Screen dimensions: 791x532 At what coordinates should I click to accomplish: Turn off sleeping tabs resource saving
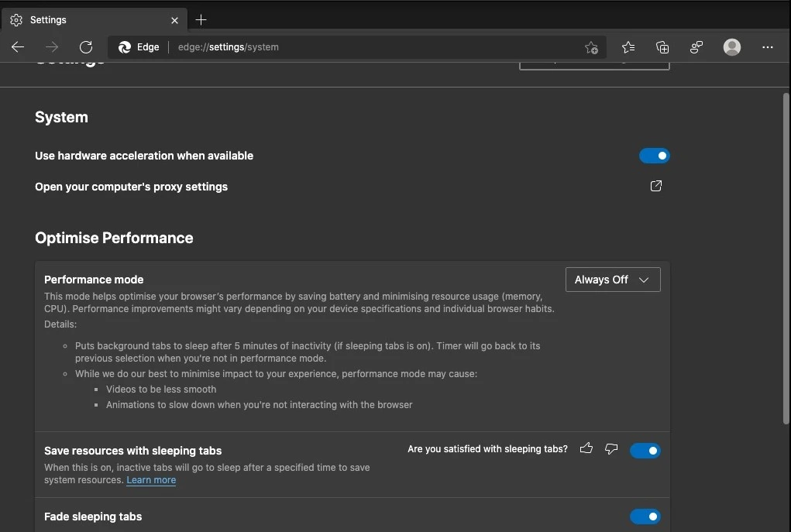click(x=645, y=450)
